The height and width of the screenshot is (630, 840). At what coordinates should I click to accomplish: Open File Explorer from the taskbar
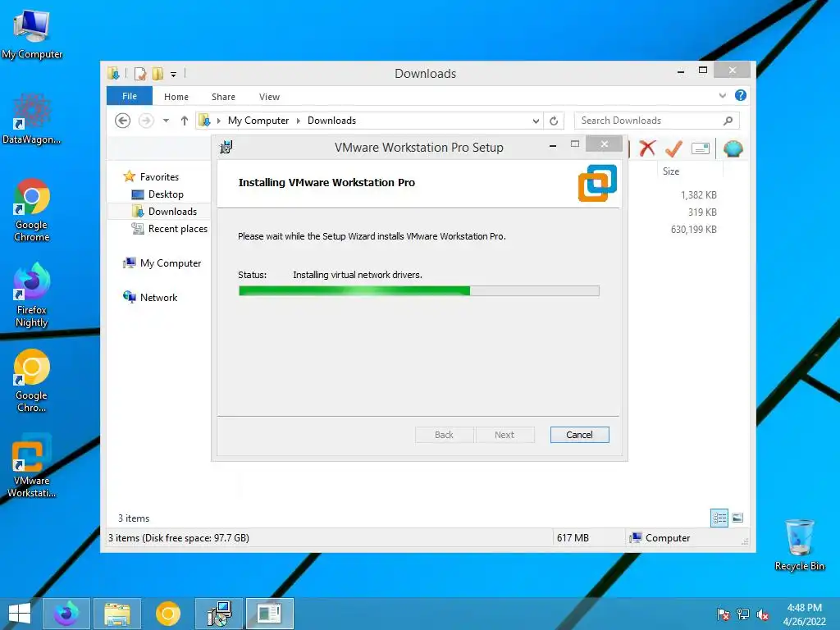[117, 614]
